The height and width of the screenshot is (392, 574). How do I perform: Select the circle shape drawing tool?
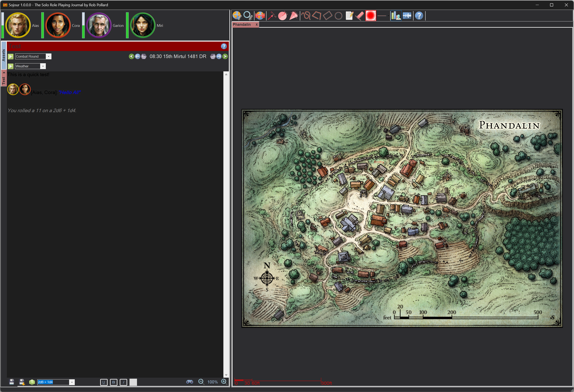tap(338, 16)
